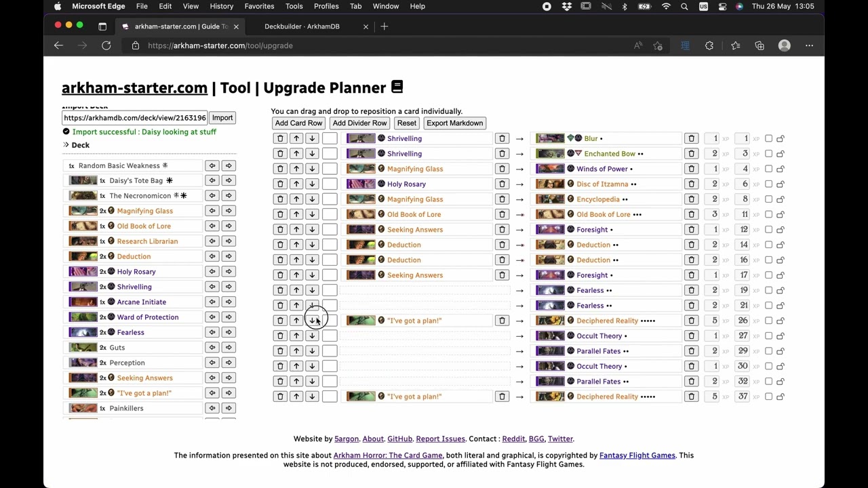
Task: Open the Apple menu
Action: 58,6
